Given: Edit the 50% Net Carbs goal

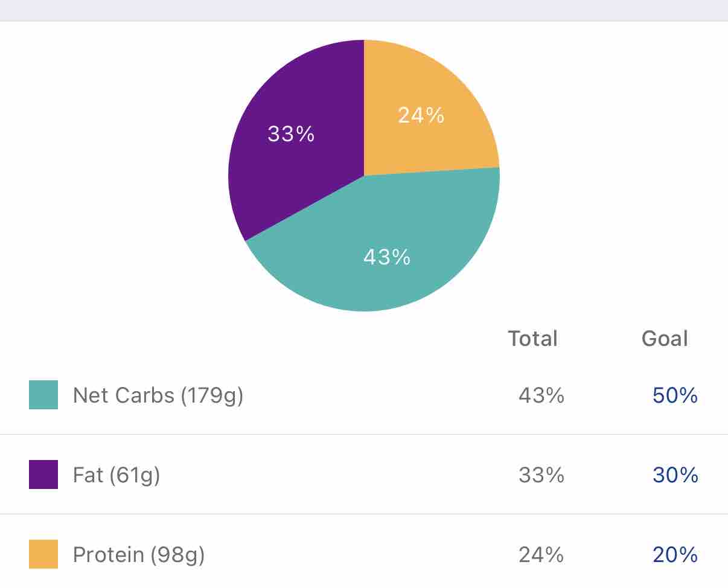Looking at the screenshot, I should click(675, 395).
